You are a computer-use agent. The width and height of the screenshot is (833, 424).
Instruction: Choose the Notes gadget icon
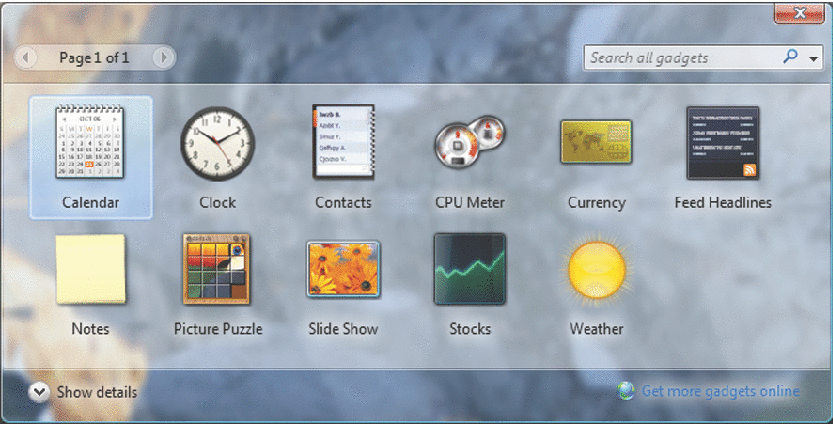(x=90, y=269)
